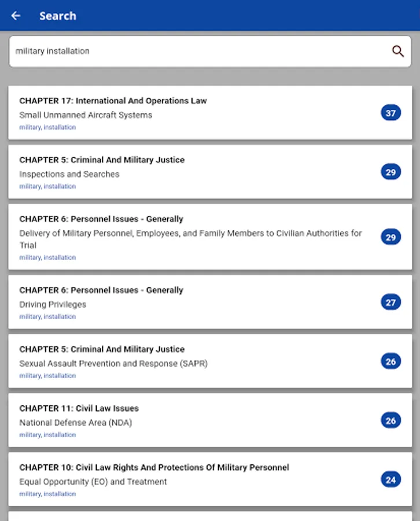Click the magnifying glass search icon

pos(398,51)
